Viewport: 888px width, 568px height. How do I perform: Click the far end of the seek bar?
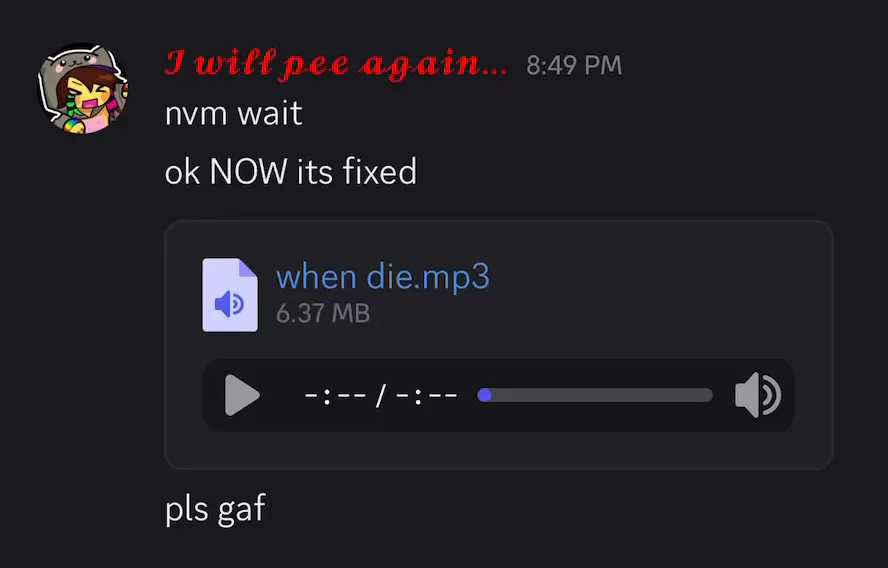pyautogui.click(x=708, y=395)
